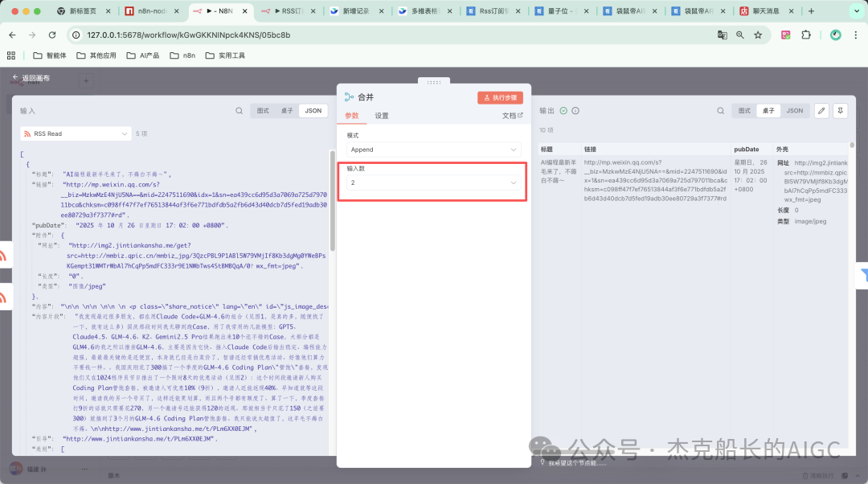The width and height of the screenshot is (868, 484).
Task: Open the 模式 Append dropdown
Action: point(434,150)
